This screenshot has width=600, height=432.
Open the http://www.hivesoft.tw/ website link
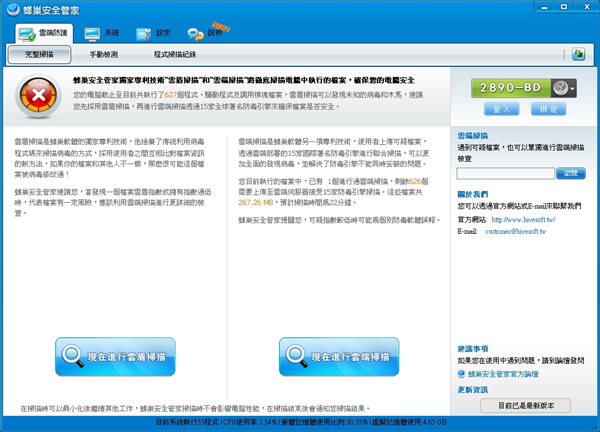(523, 220)
